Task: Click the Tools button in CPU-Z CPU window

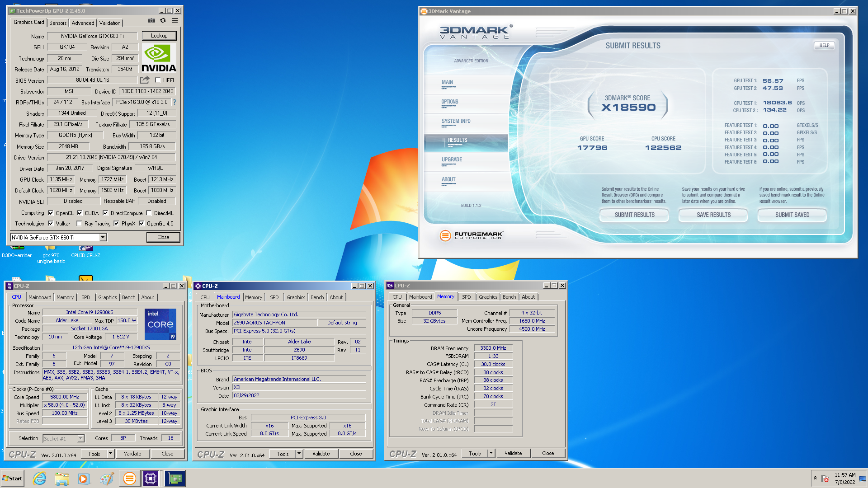Action: tap(94, 454)
